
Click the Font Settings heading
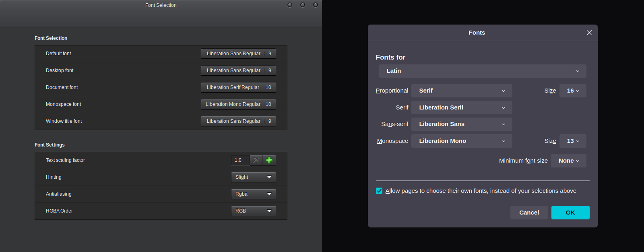50,145
